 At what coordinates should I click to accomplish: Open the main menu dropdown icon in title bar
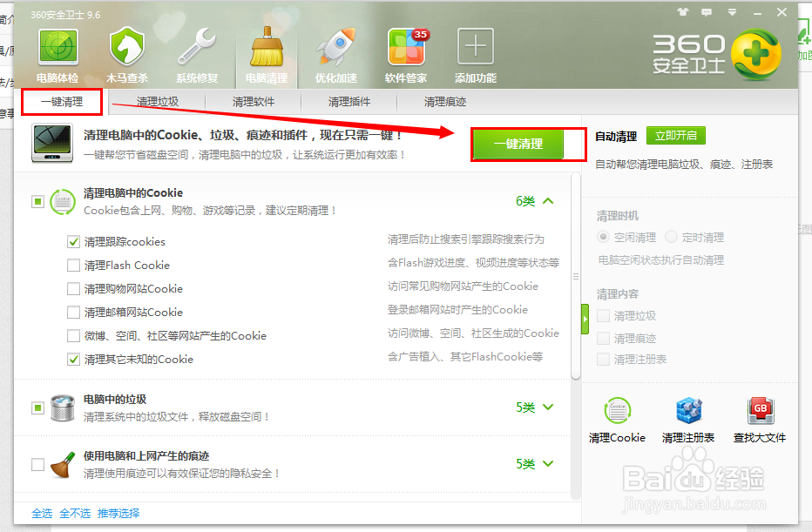[732, 12]
